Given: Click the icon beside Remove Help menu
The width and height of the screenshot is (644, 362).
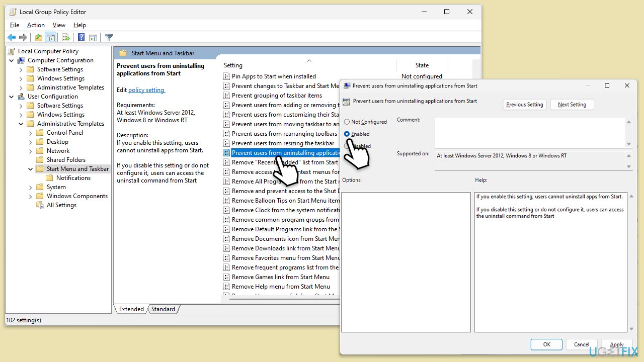Looking at the screenshot, I should [226, 287].
